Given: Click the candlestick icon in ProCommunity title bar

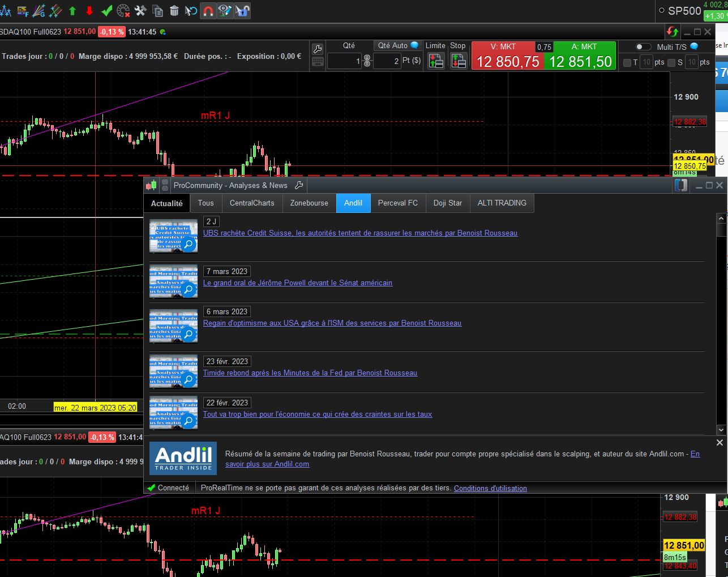Looking at the screenshot, I should point(151,185).
